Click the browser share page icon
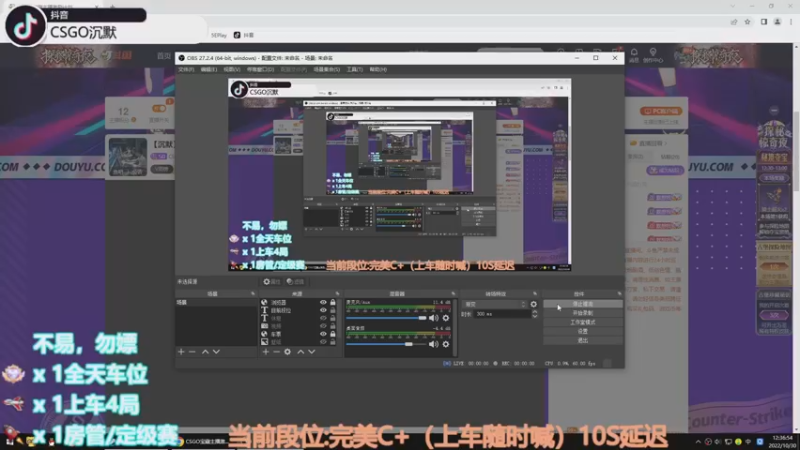 click(x=734, y=22)
